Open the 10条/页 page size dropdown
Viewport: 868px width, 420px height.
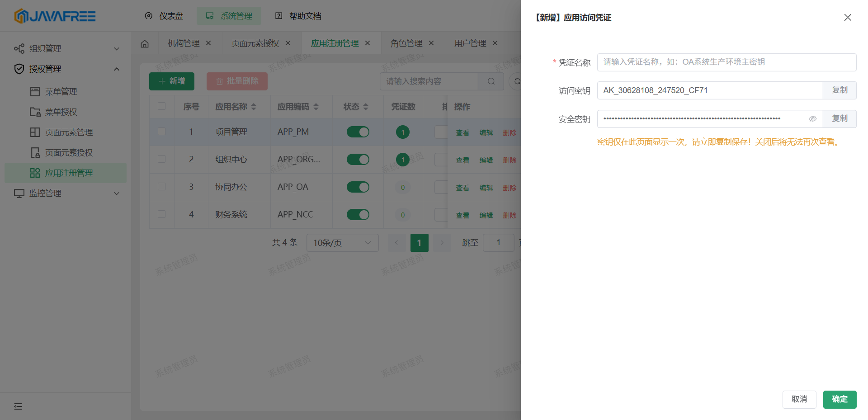pyautogui.click(x=342, y=243)
